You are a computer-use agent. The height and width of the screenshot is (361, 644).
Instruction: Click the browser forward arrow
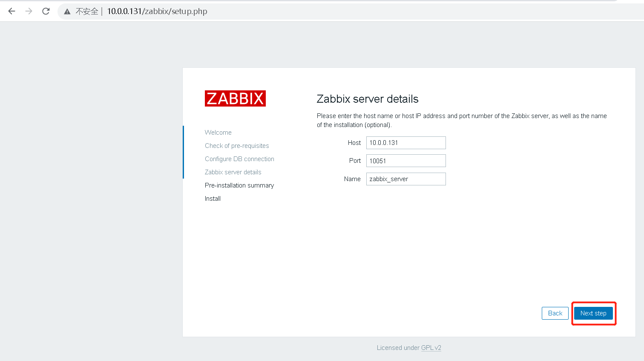[x=29, y=11]
